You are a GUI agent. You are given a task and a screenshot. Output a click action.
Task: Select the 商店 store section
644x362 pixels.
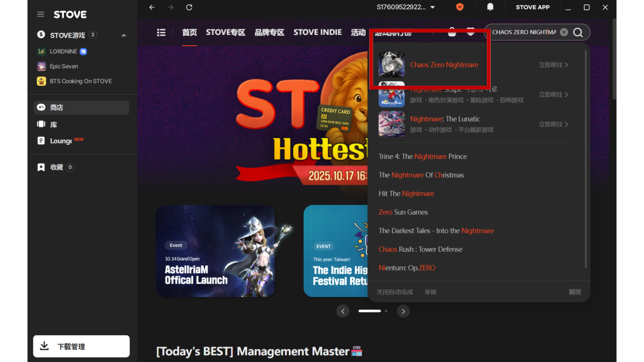[81, 107]
